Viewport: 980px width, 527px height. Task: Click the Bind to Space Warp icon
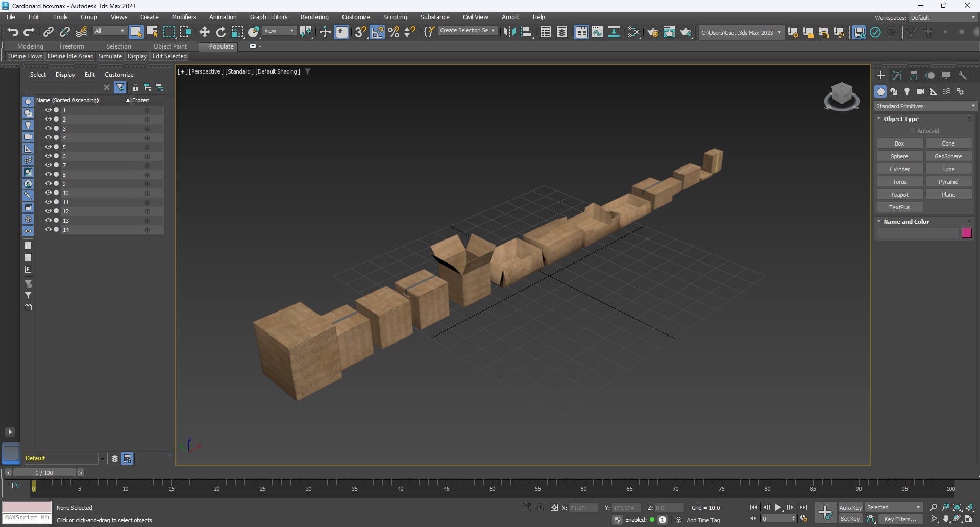(81, 32)
